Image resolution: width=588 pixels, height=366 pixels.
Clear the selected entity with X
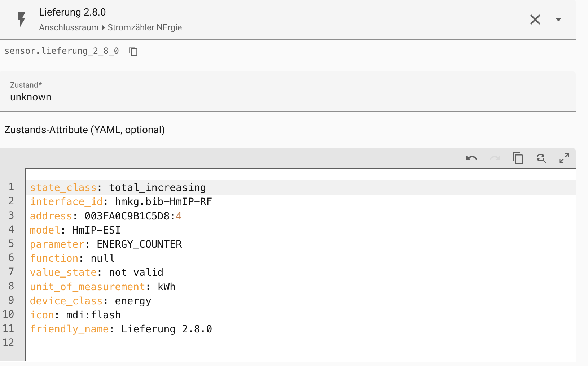535,19
